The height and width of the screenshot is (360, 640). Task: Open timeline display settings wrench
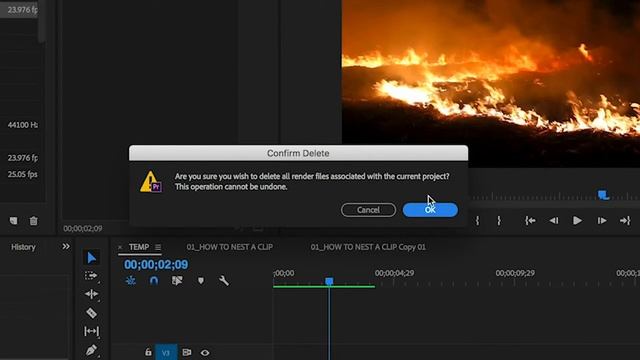tap(224, 280)
